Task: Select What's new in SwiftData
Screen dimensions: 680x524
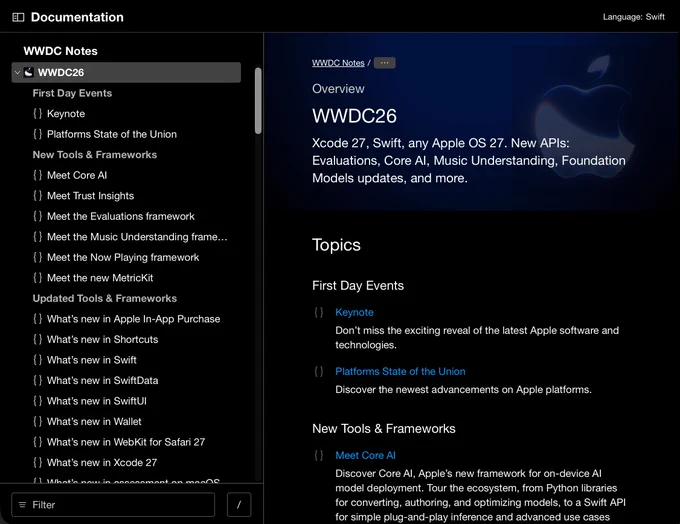Action: 102,380
